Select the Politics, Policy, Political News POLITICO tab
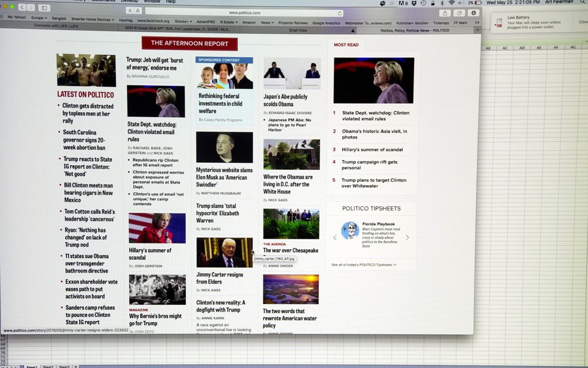The height and width of the screenshot is (368, 588). click(x=415, y=31)
